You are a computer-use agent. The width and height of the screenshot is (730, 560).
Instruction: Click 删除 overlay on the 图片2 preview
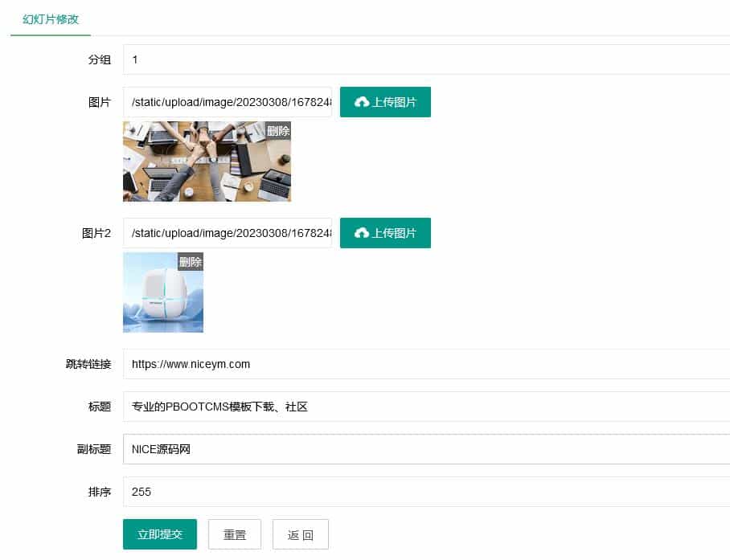(x=191, y=261)
